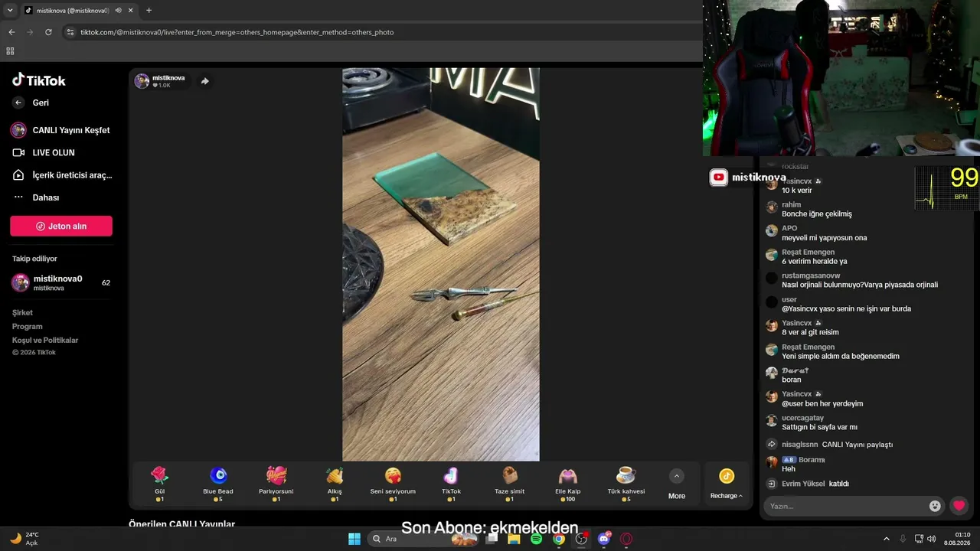Open Discord from the taskbar
This screenshot has height=551, width=980.
coord(604,539)
